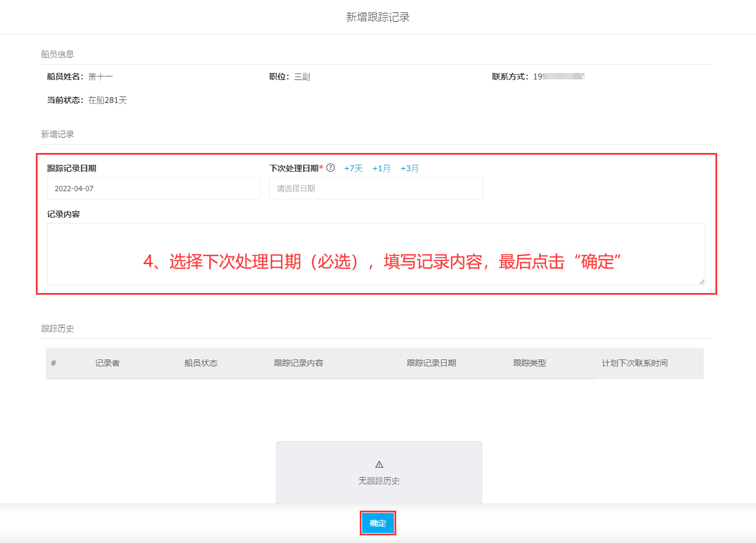Click the 跟踪记录日期 column header
This screenshot has height=543, width=756.
tap(431, 363)
